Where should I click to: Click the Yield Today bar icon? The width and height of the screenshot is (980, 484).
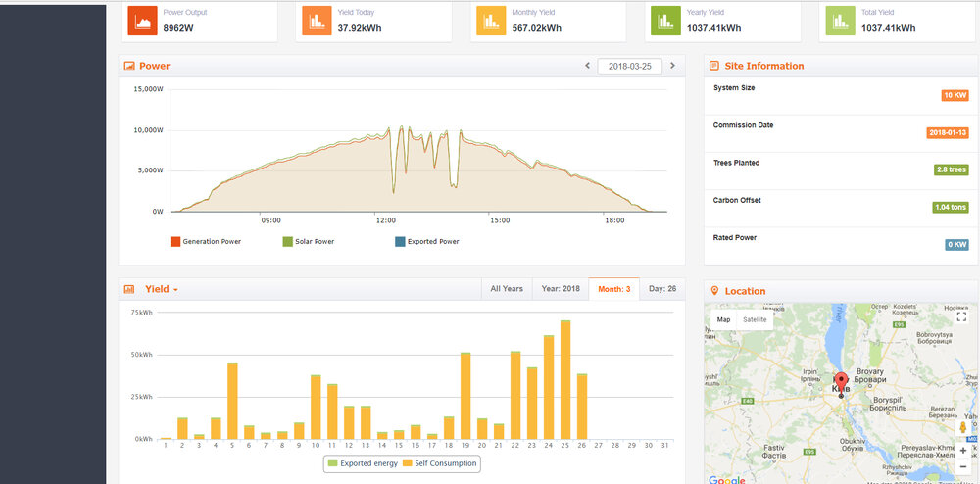click(x=317, y=21)
